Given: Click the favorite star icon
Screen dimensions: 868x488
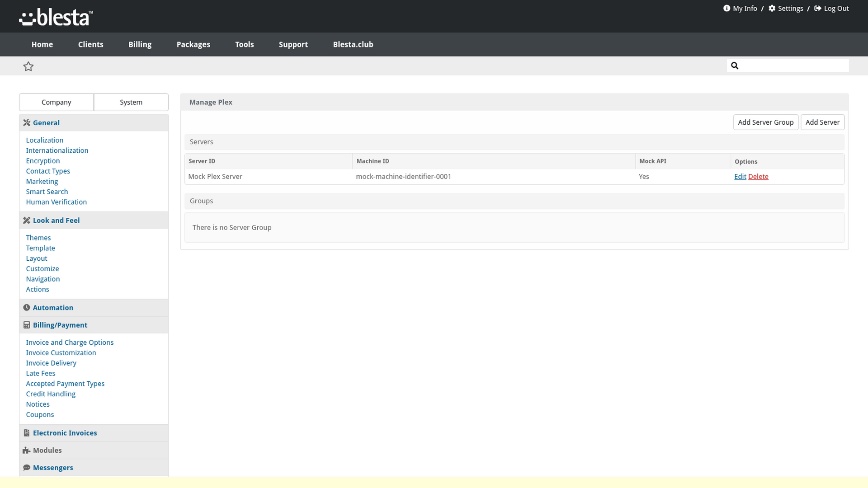Looking at the screenshot, I should [28, 66].
